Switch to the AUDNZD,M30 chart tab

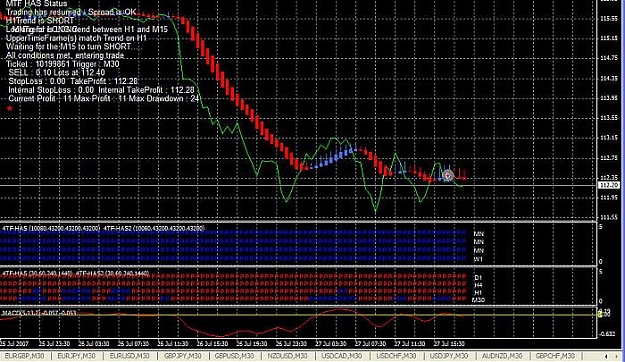(x=502, y=356)
